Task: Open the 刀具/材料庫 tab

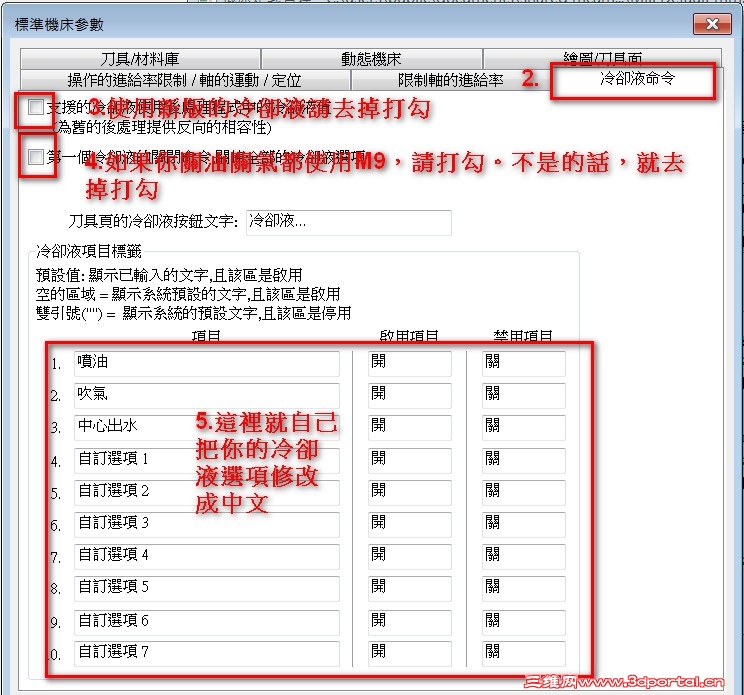Action: pyautogui.click(x=140, y=59)
